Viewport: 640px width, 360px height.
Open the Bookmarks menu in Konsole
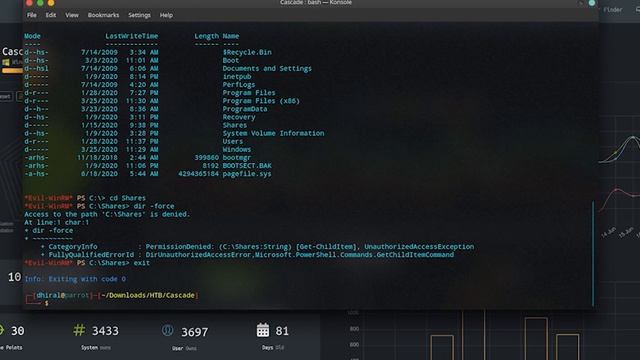[103, 15]
